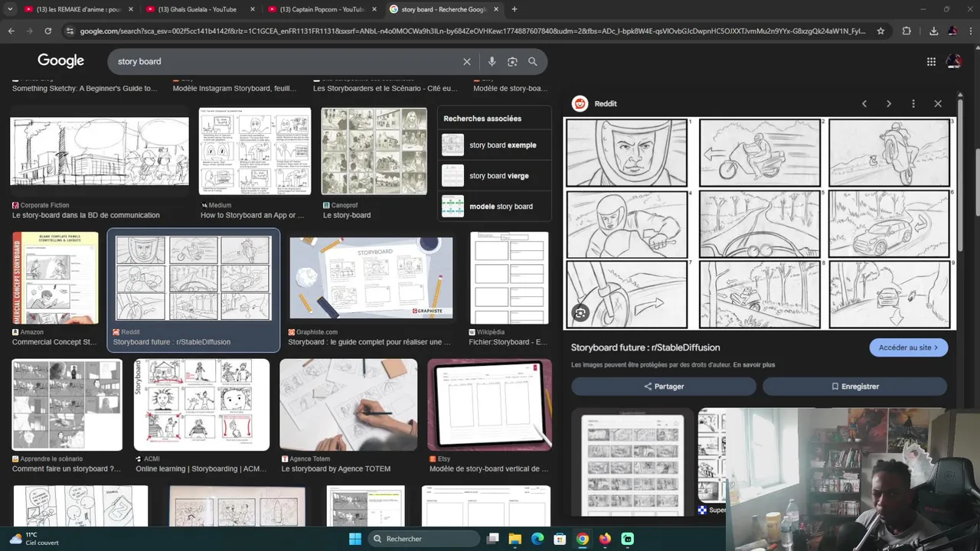980x551 pixels.
Task: Click the weather widget showing 11°C
Action: pyautogui.click(x=34, y=539)
